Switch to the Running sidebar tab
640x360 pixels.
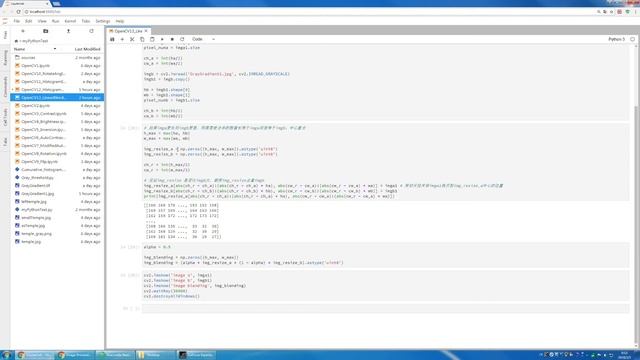(5, 58)
